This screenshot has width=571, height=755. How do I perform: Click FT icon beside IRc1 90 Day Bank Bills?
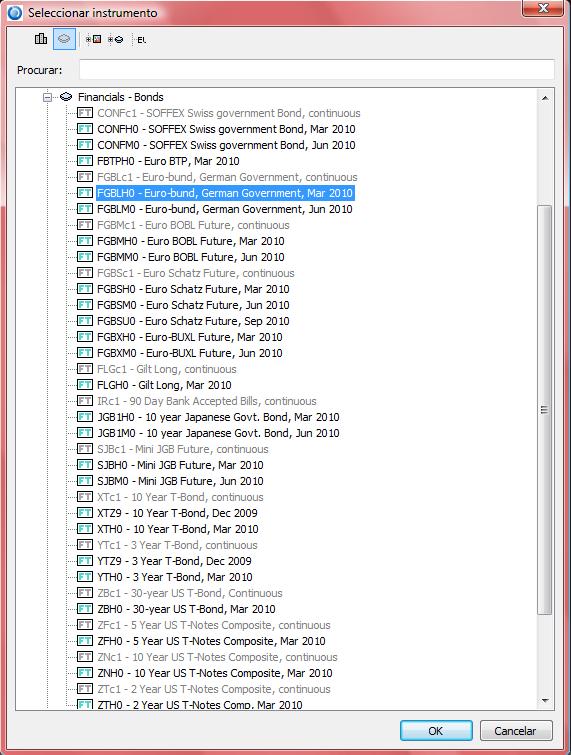(85, 401)
